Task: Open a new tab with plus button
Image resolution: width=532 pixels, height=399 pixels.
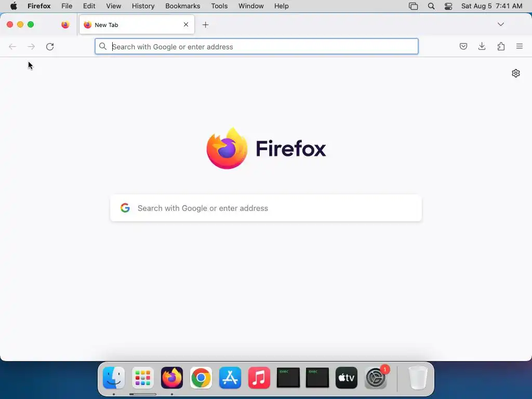Action: click(x=205, y=25)
